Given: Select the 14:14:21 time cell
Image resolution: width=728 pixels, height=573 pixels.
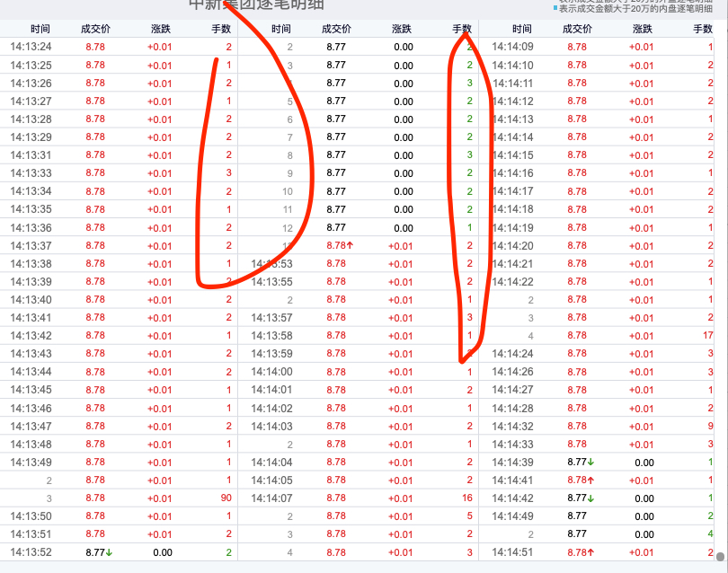Looking at the screenshot, I should click(512, 263).
